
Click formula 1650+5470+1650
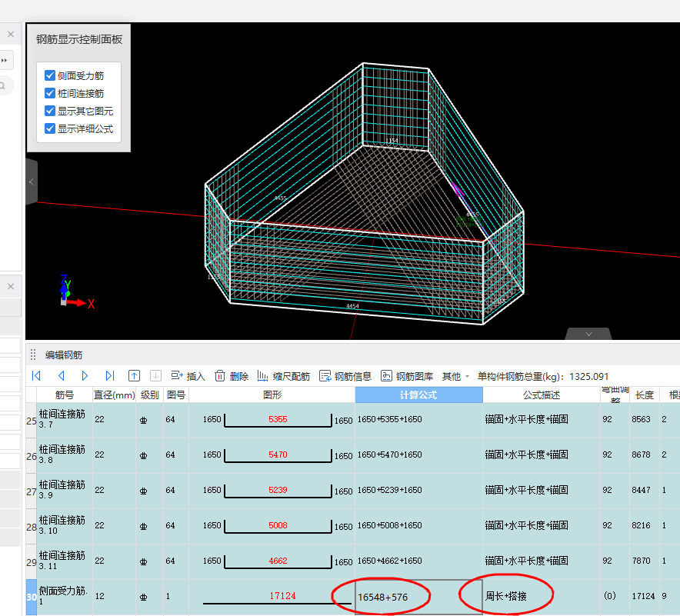click(x=389, y=455)
